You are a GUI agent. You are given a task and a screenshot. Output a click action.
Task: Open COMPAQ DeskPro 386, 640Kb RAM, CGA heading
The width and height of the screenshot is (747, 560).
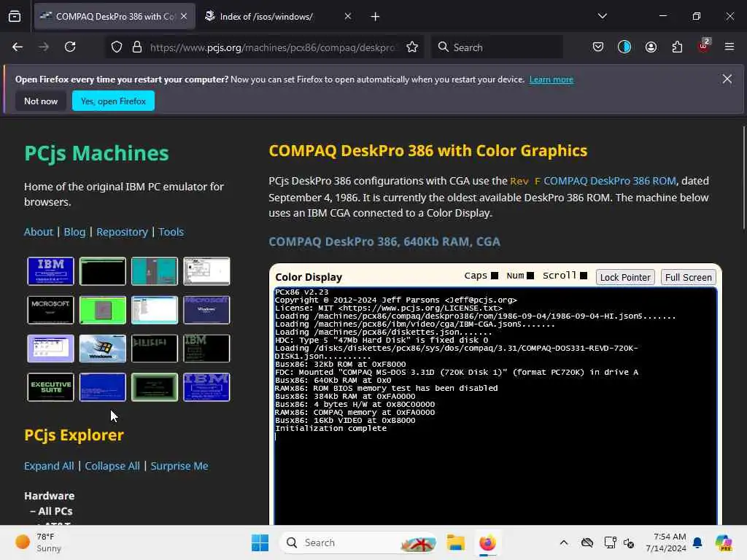pyautogui.click(x=384, y=242)
